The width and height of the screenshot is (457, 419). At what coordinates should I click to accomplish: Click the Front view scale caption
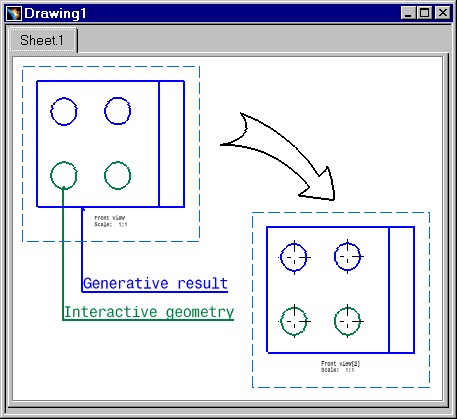coord(111,221)
